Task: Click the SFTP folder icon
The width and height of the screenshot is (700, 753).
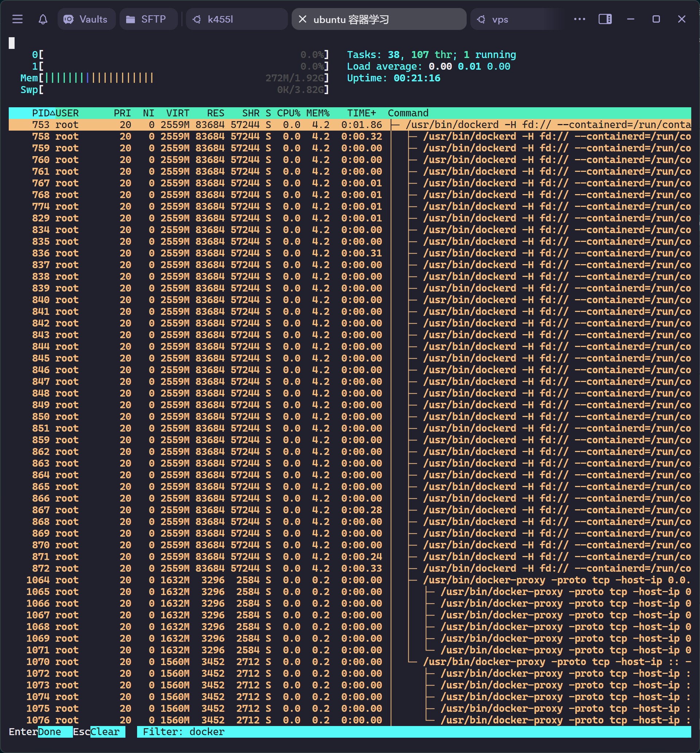Action: 130,19
